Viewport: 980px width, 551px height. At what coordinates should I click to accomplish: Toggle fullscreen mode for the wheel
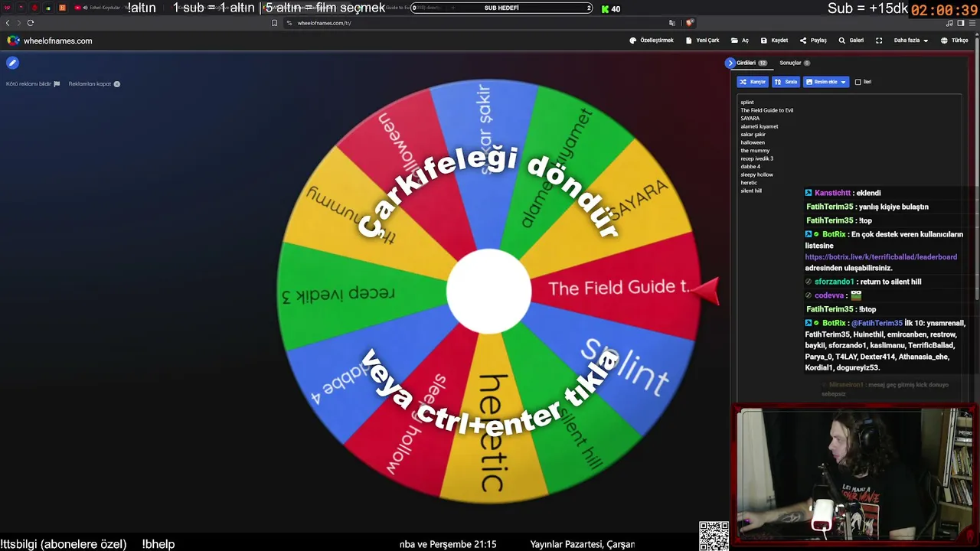tap(879, 41)
